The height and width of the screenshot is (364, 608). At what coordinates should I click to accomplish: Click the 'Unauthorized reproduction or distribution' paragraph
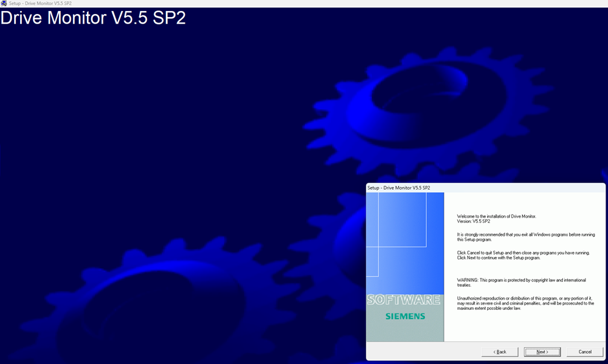click(x=525, y=303)
